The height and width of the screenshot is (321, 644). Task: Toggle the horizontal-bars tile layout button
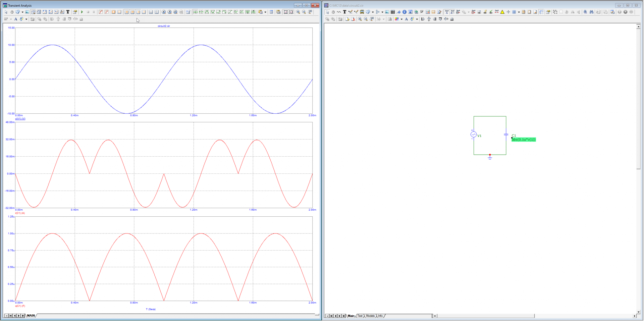[x=132, y=12]
